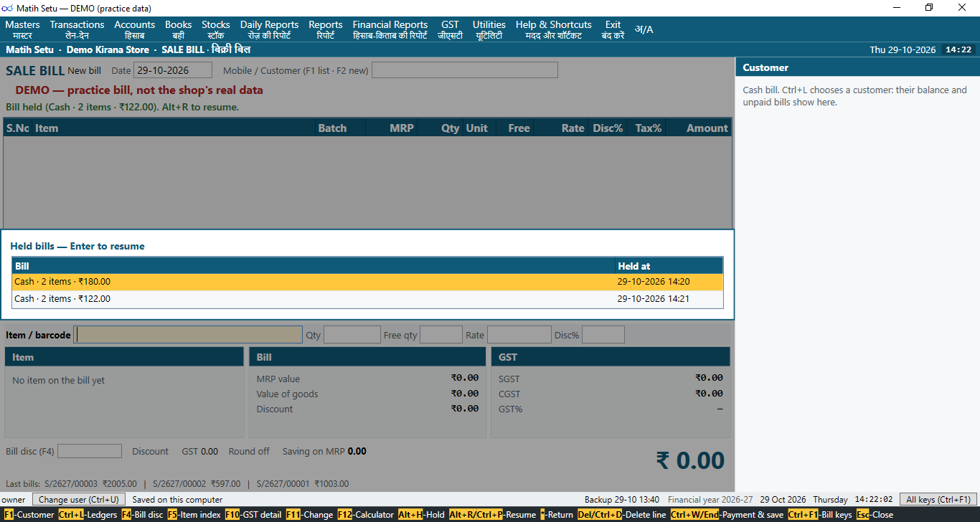
Task: Click Financial year 2026-27 status text
Action: coord(710,499)
